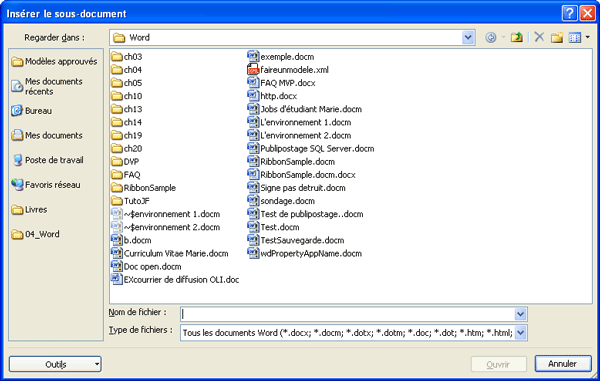Select Doc open.docm file
Screen dimensions: 600x381
click(146, 267)
